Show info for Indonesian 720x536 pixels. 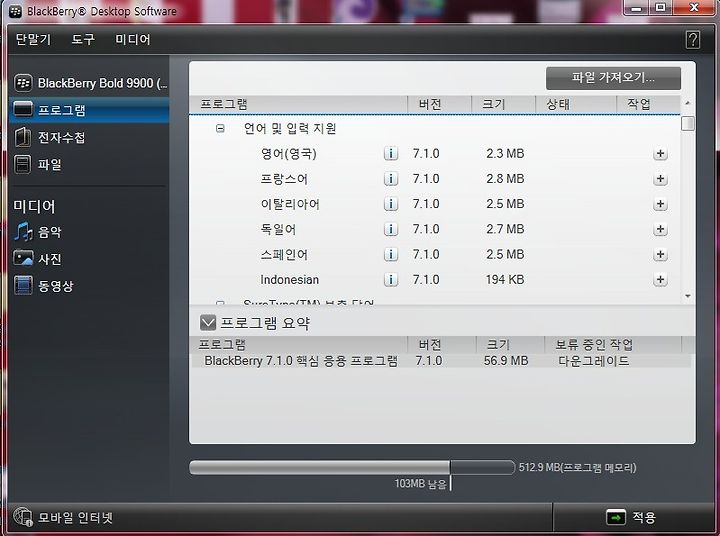pyautogui.click(x=391, y=280)
